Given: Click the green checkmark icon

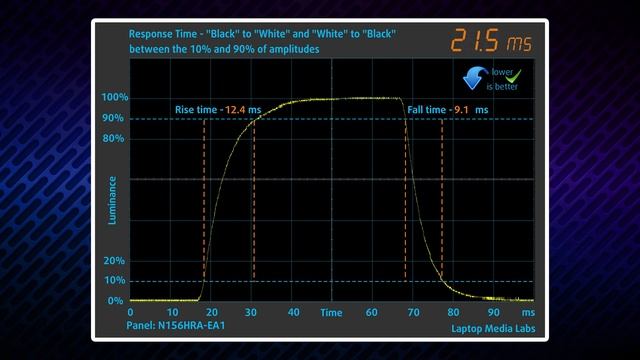Looking at the screenshot, I should click(513, 76).
